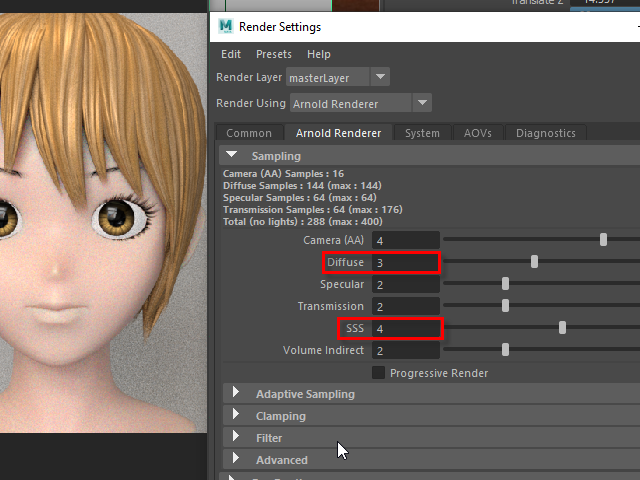Enable the Progressive Render checkbox
This screenshot has height=480, width=640.
tap(379, 373)
